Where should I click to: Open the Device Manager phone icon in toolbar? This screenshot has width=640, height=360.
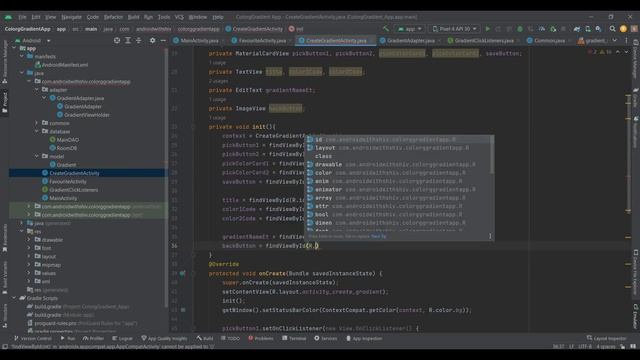(588, 29)
